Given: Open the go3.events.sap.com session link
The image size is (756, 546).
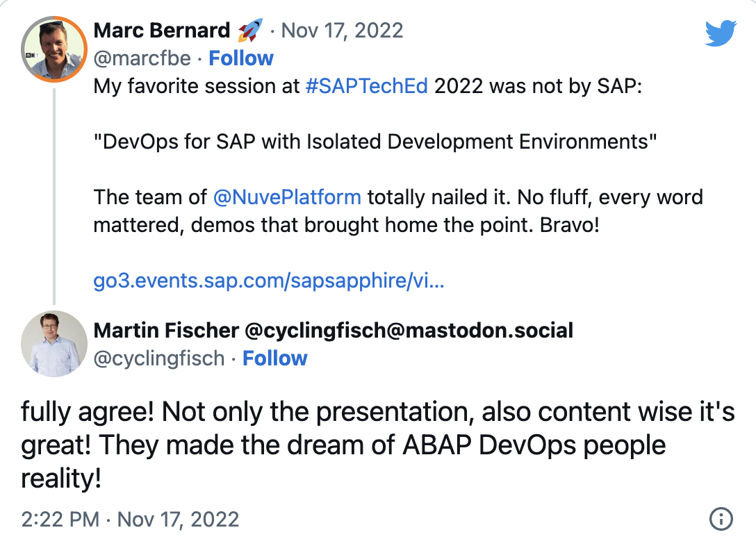Looking at the screenshot, I should point(268,281).
